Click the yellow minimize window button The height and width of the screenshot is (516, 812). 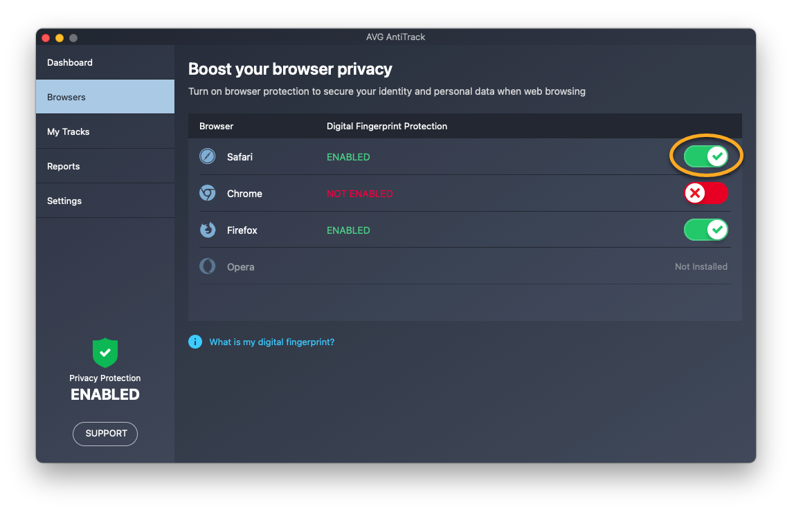pyautogui.click(x=60, y=37)
